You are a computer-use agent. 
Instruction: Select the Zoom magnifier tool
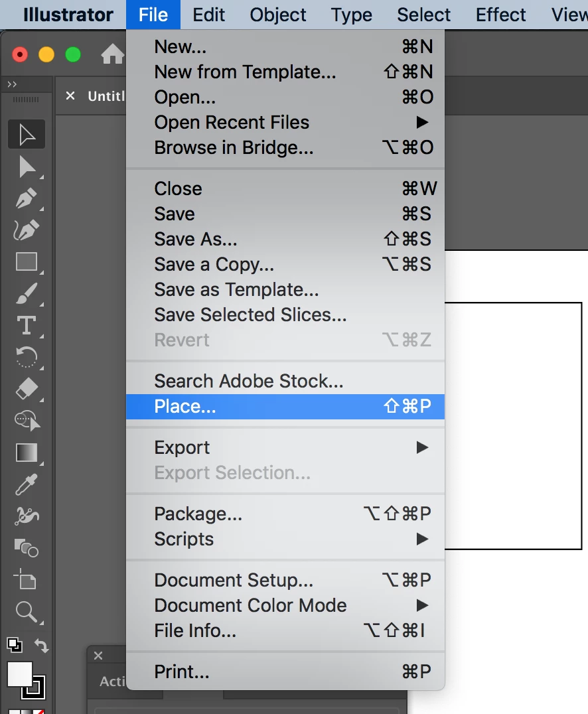[x=27, y=612]
